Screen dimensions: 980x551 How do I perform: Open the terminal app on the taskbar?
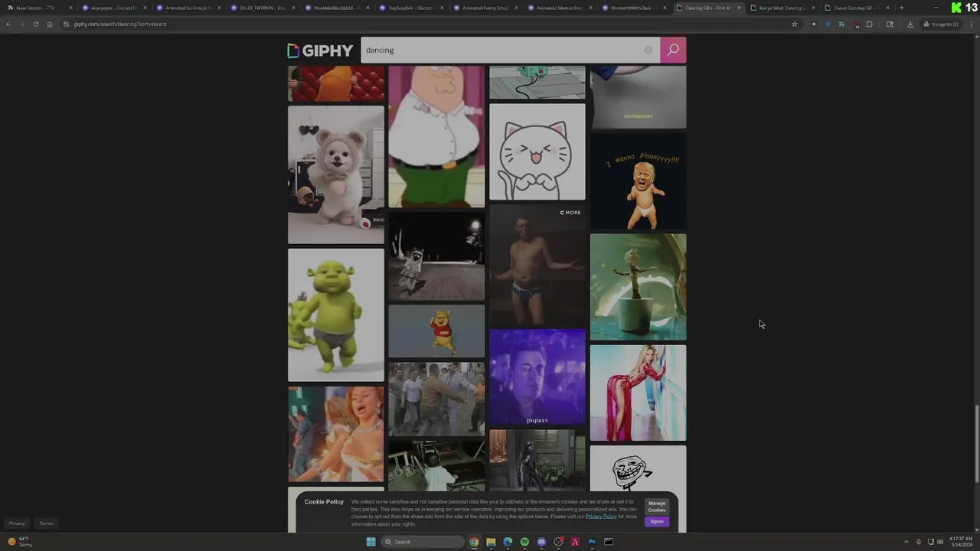tap(609, 542)
